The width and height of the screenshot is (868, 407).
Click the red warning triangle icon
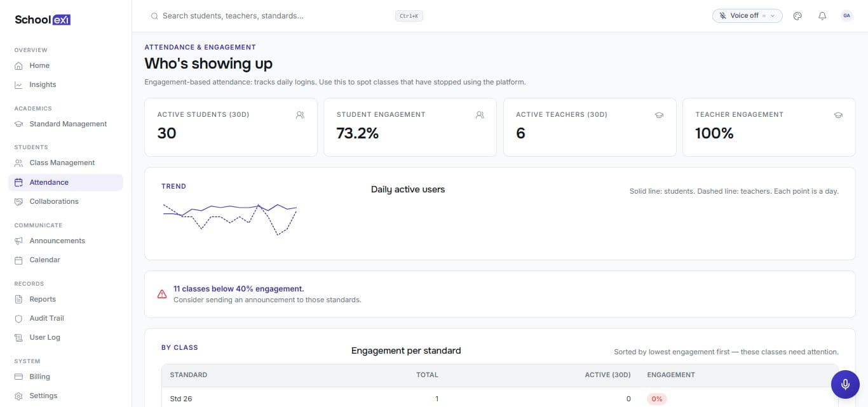tap(162, 294)
